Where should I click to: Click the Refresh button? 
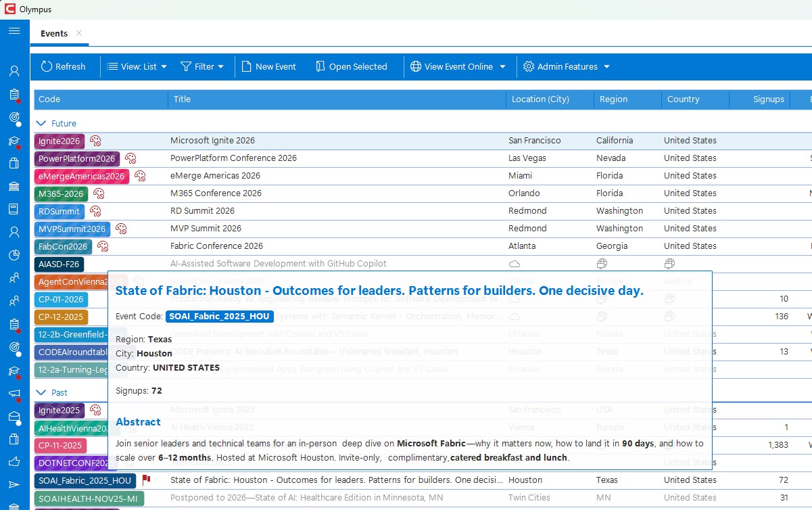click(63, 66)
